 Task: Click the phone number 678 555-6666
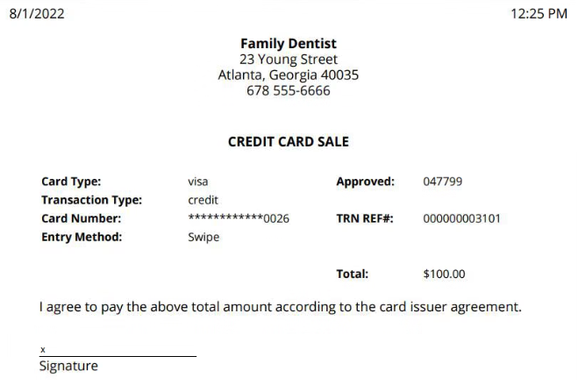pyautogui.click(x=289, y=90)
